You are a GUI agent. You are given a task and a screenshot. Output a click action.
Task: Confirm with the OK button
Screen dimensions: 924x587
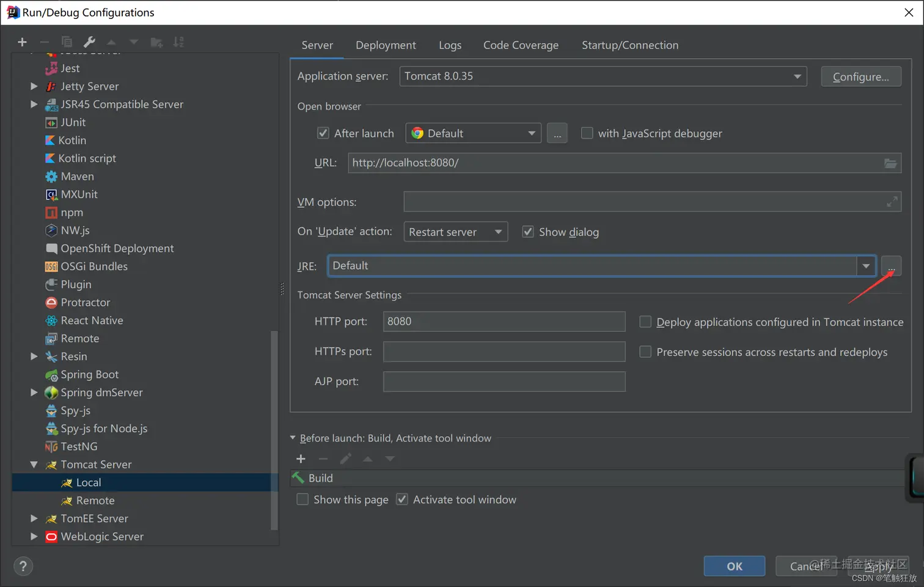point(735,566)
